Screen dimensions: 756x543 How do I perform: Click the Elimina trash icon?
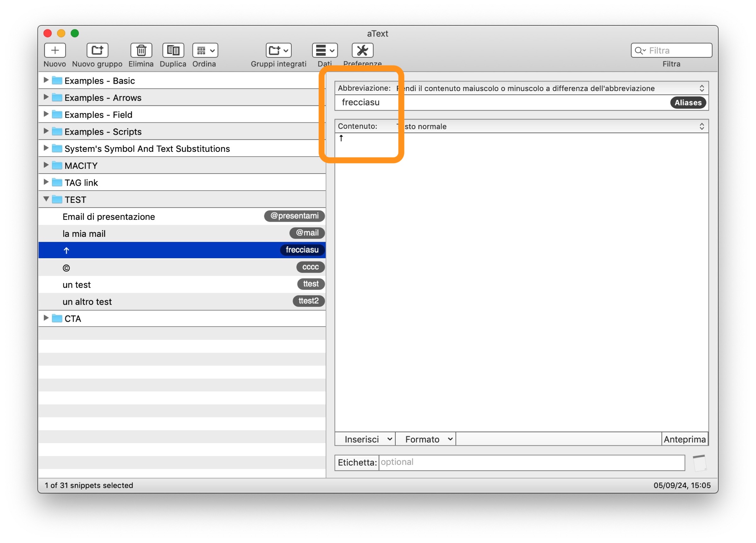pyautogui.click(x=141, y=50)
